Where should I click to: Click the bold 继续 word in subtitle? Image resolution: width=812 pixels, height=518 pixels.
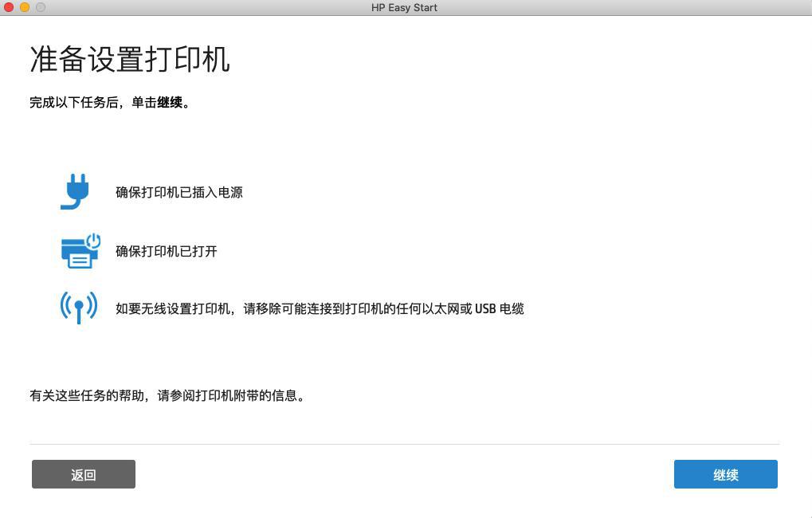tap(170, 103)
